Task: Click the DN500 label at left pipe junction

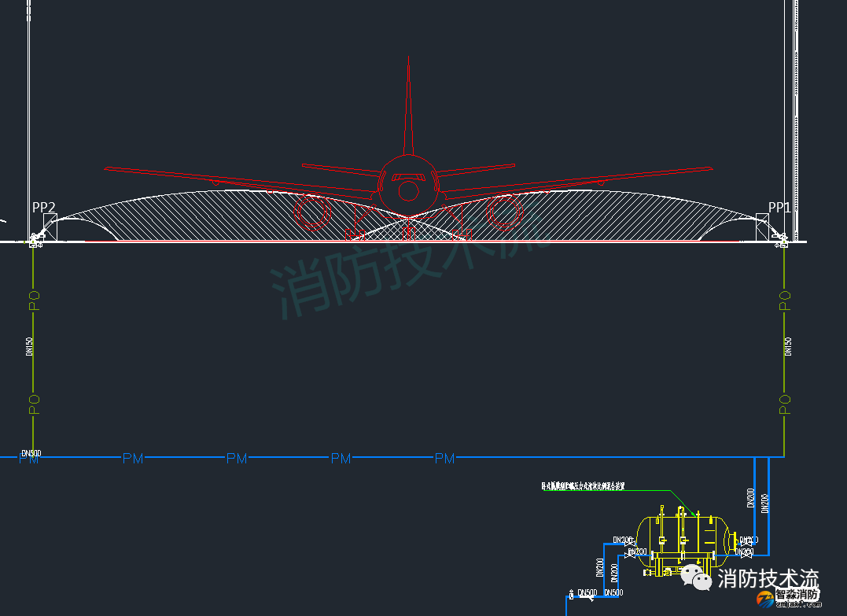Action: [31, 453]
